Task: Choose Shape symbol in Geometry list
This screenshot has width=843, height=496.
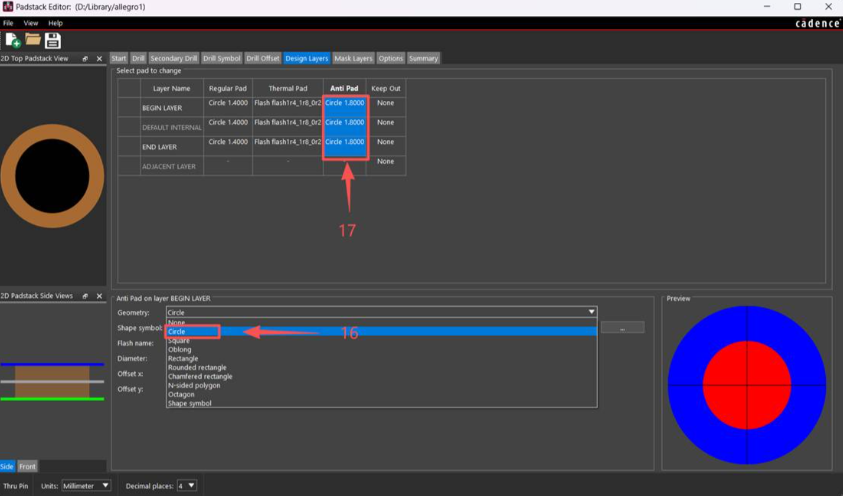Action: (x=381, y=403)
